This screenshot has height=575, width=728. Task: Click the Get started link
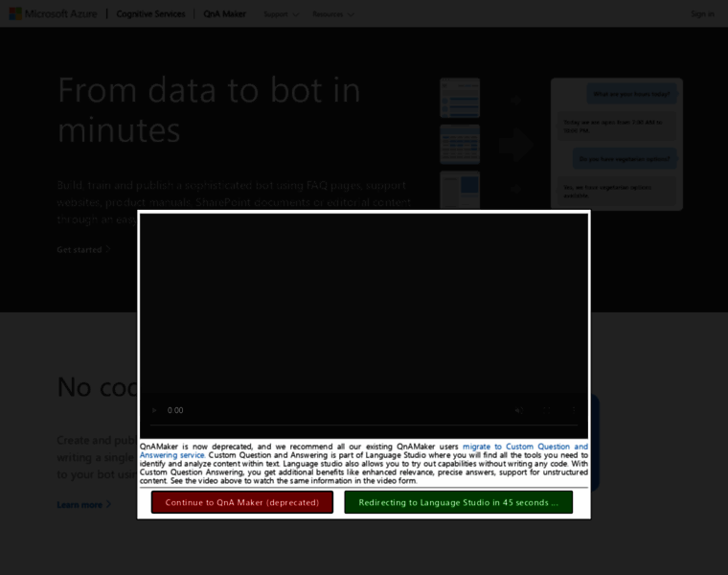pos(83,249)
